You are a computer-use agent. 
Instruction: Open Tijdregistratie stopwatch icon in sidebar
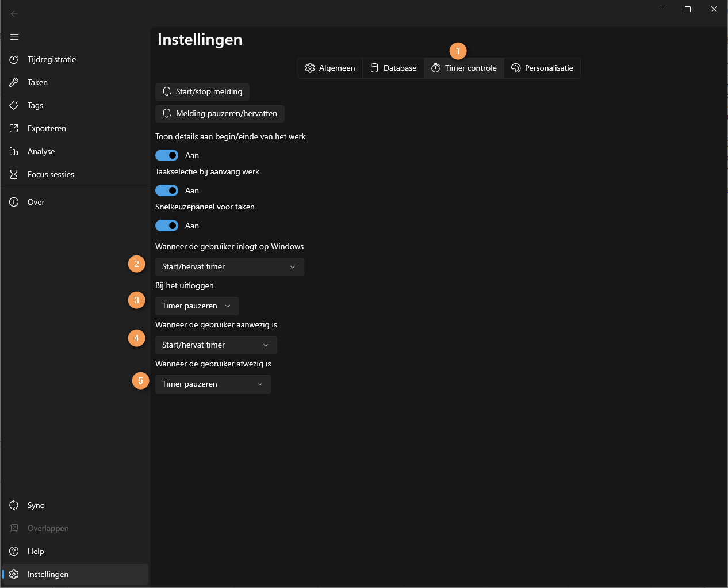14,59
